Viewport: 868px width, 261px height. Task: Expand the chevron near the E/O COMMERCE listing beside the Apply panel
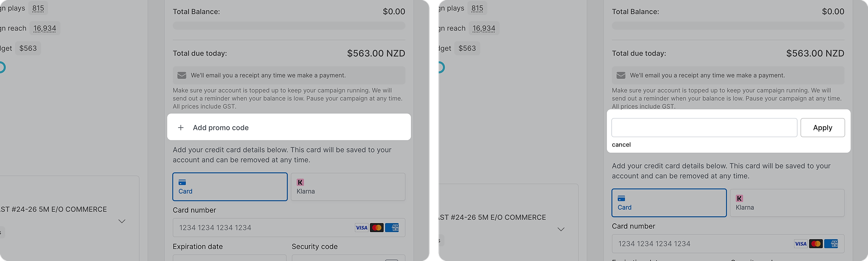click(x=561, y=230)
